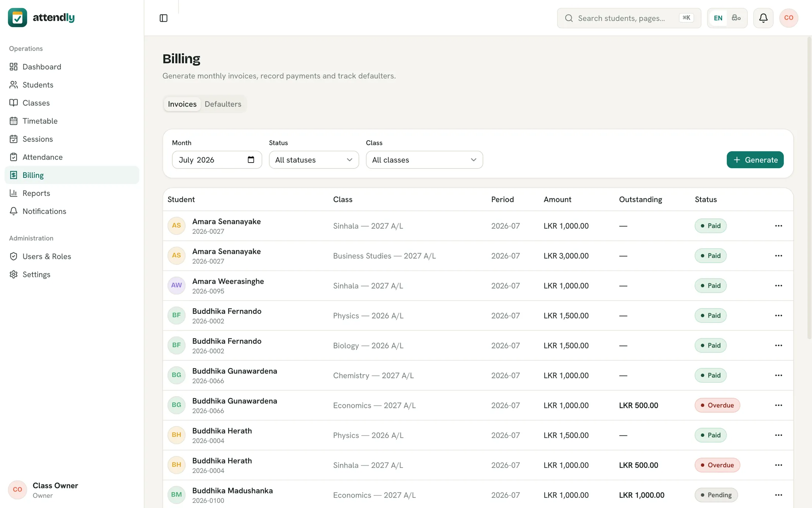812x508 pixels.
Task: Open row actions for Buddhika Gunawardena Chemistry invoice
Action: tap(778, 375)
